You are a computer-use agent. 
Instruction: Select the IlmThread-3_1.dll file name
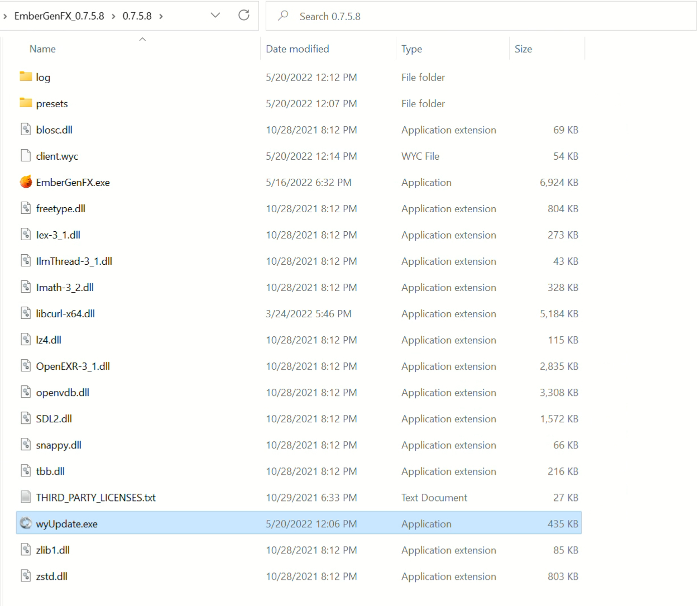(74, 261)
